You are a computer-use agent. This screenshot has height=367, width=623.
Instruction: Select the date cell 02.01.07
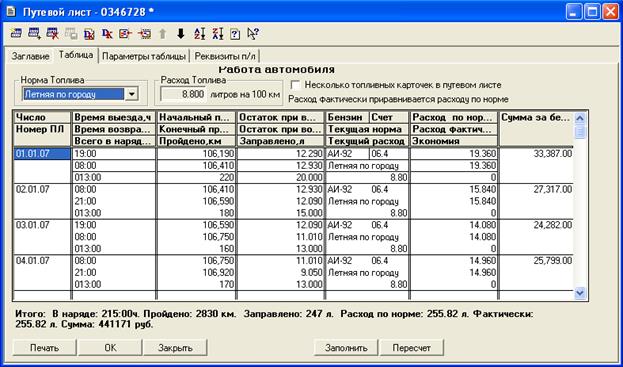[x=42, y=189]
